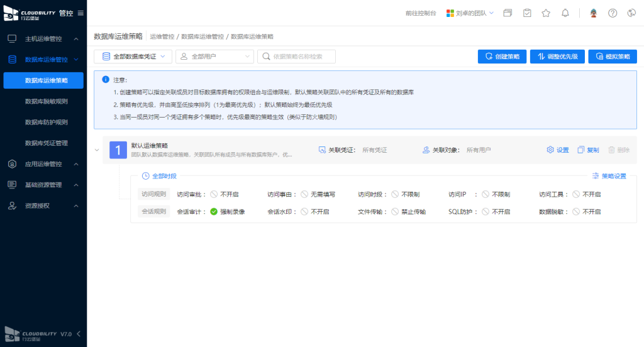This screenshot has width=644, height=347.
Task: Click the hamburger menu icon beside 管控
Action: pyautogui.click(x=80, y=13)
